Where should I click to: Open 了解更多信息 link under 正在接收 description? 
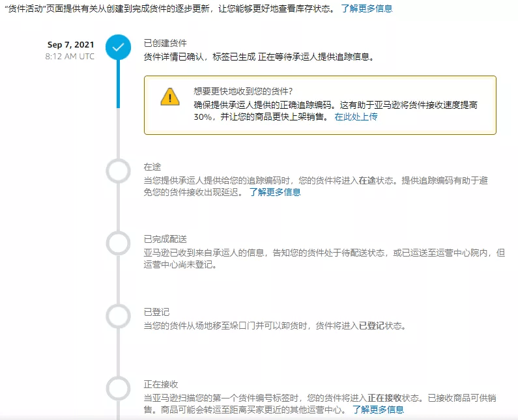point(378,410)
